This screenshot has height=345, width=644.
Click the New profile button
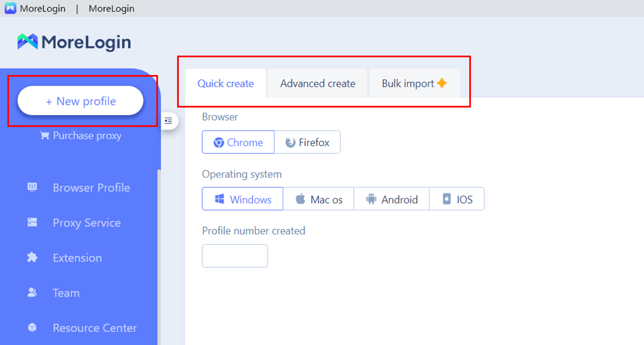(80, 101)
